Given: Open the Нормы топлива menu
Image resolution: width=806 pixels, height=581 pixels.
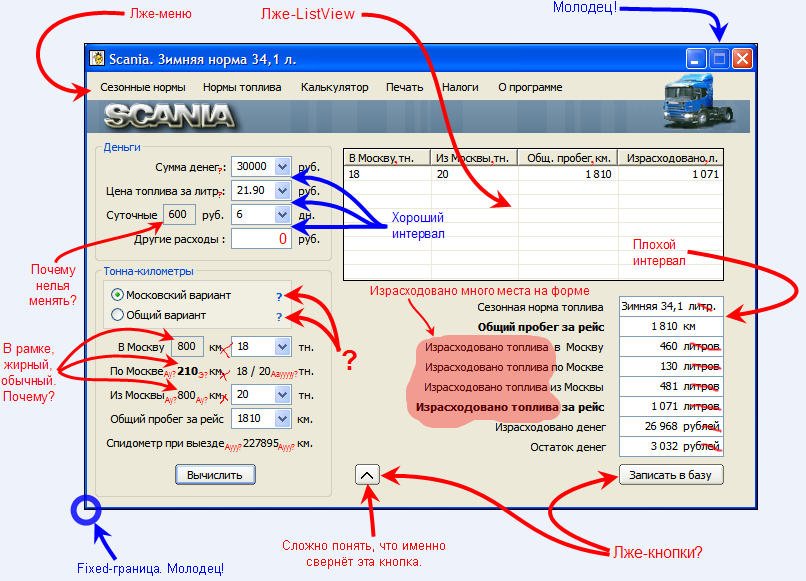Looking at the screenshot, I should pos(242,87).
